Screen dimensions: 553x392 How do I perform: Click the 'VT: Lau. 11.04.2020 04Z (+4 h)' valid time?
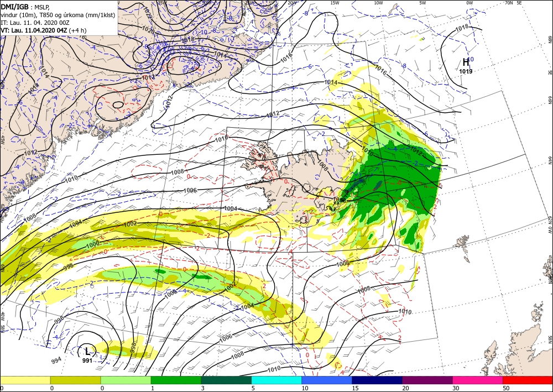(x=43, y=30)
